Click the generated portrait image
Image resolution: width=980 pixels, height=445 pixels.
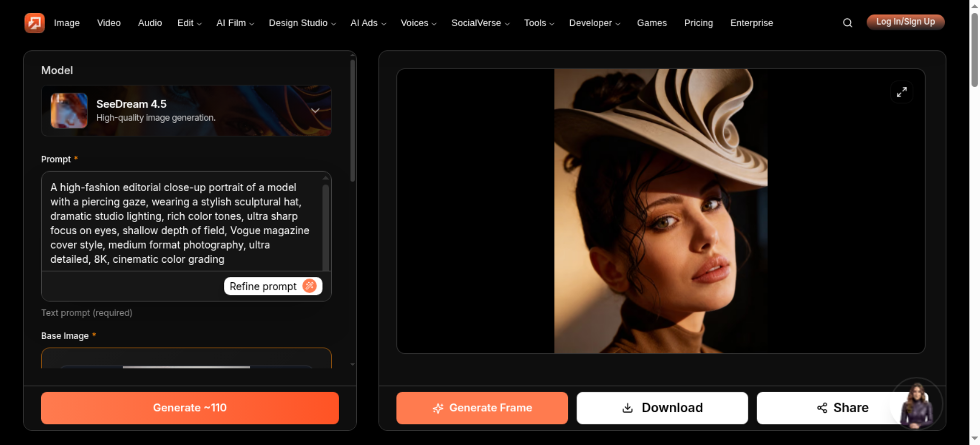coord(661,211)
